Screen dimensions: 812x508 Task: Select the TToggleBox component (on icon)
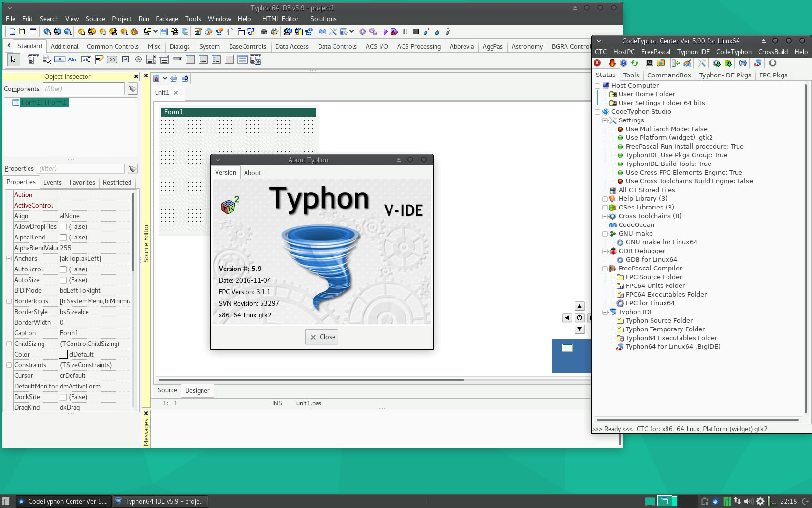coord(112,60)
